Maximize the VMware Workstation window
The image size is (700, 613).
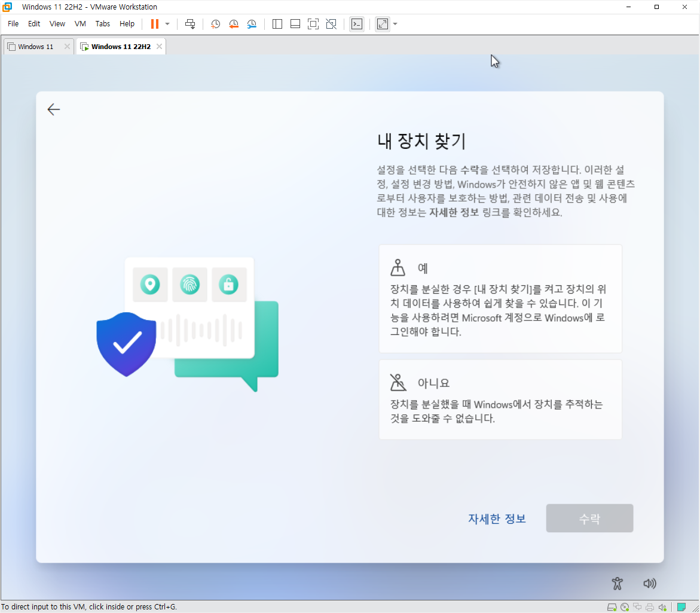coord(657,7)
